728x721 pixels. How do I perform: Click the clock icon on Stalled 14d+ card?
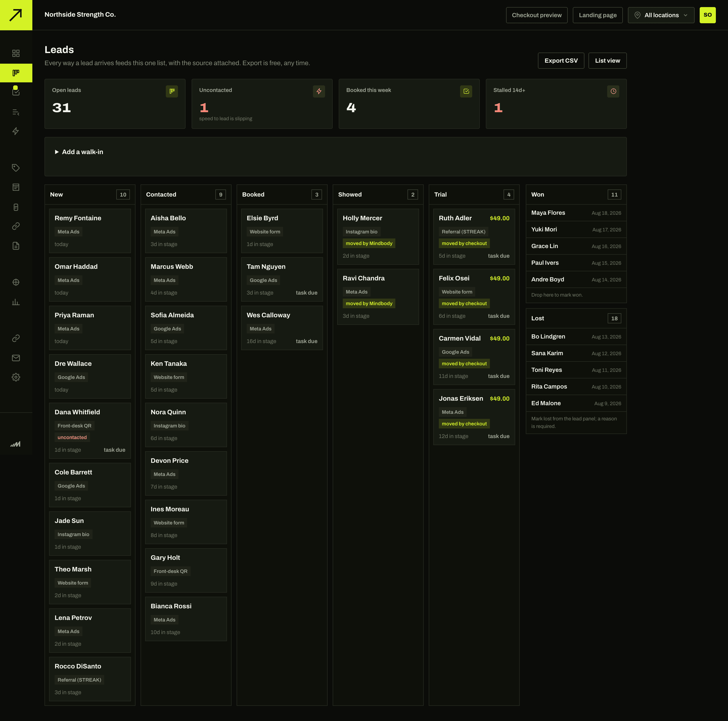[x=613, y=91]
